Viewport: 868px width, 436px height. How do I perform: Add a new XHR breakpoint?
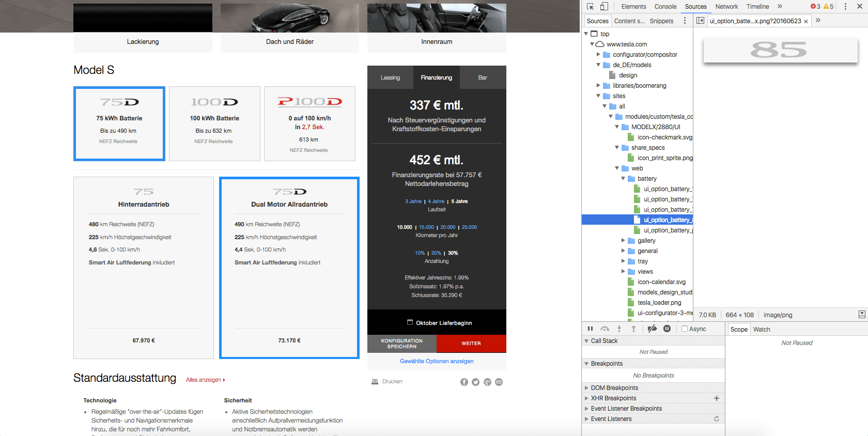pos(716,398)
